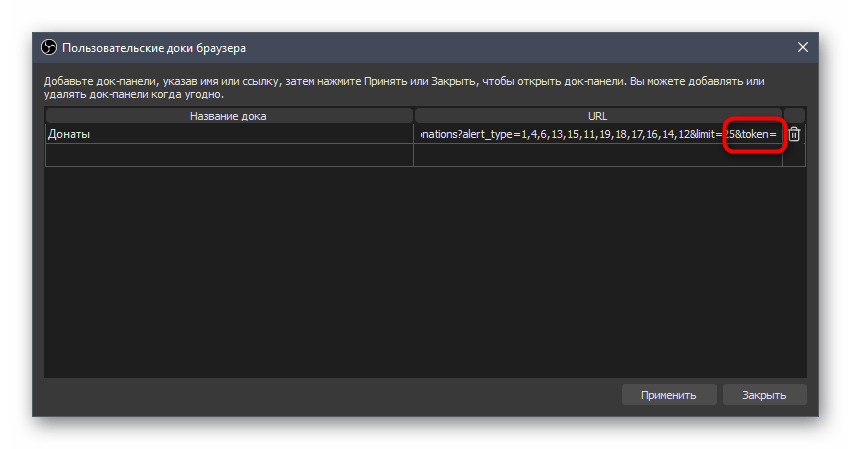Click the blank header above the trash icon

(794, 116)
